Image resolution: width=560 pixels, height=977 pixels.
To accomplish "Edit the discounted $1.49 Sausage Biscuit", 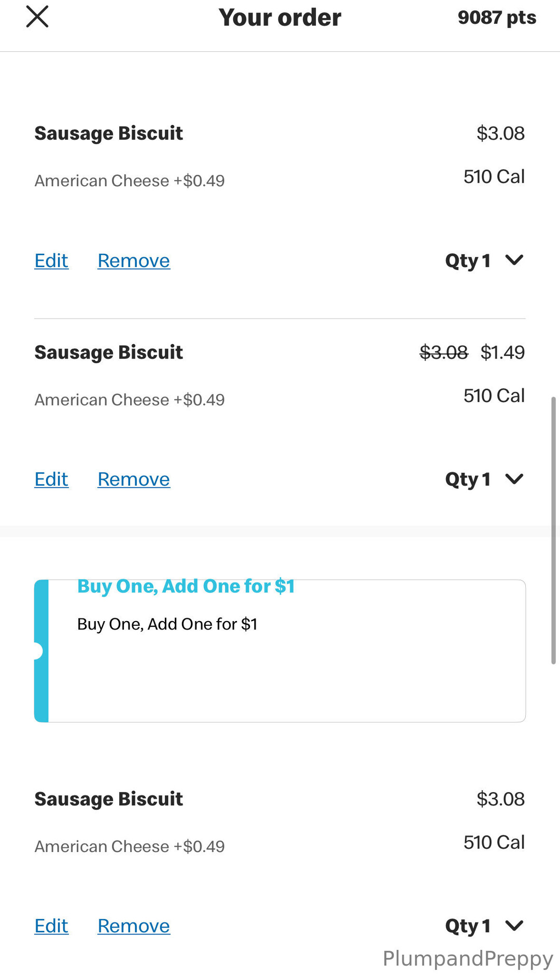I will tap(51, 479).
